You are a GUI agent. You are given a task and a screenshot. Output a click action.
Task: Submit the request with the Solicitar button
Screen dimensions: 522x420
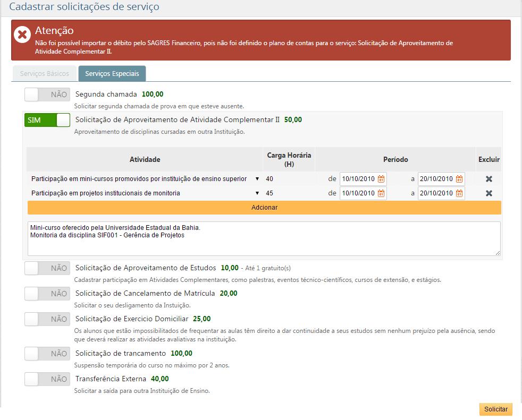495,409
